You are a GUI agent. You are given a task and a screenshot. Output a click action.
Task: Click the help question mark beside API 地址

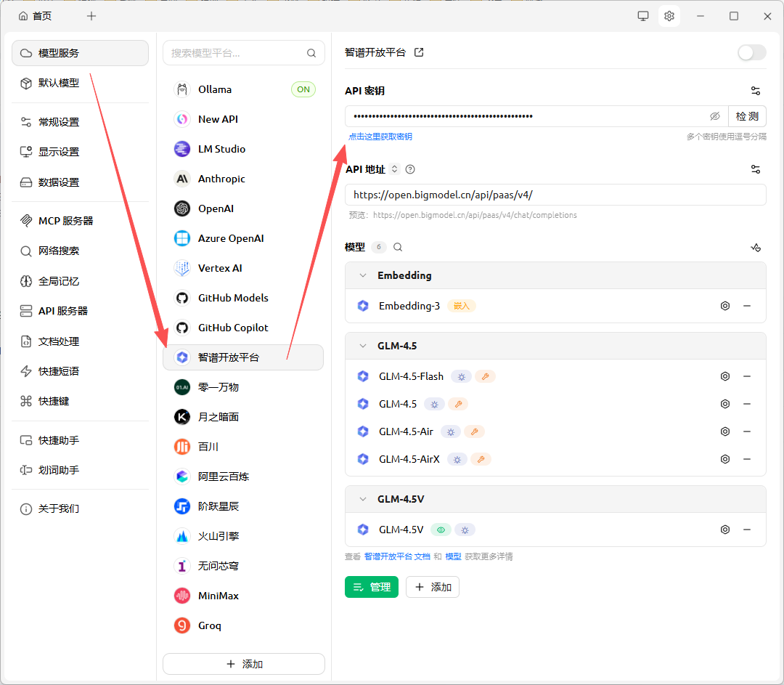pyautogui.click(x=410, y=169)
